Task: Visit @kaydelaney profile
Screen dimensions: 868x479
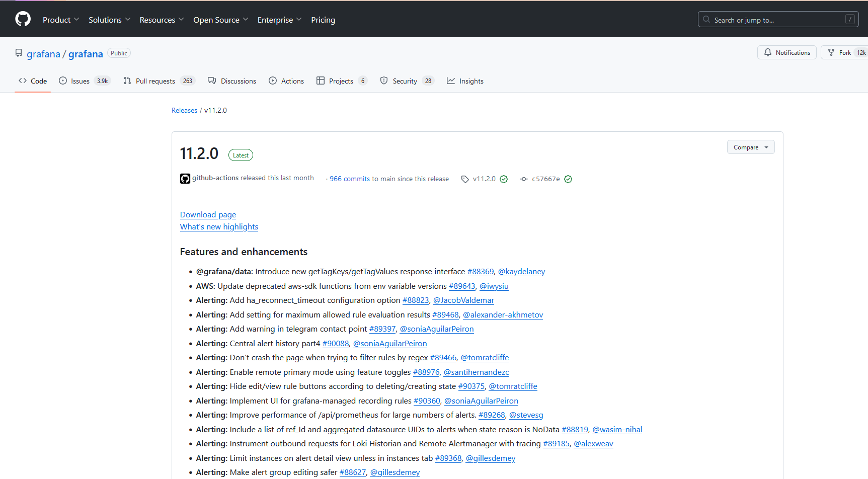Action: [x=521, y=272]
